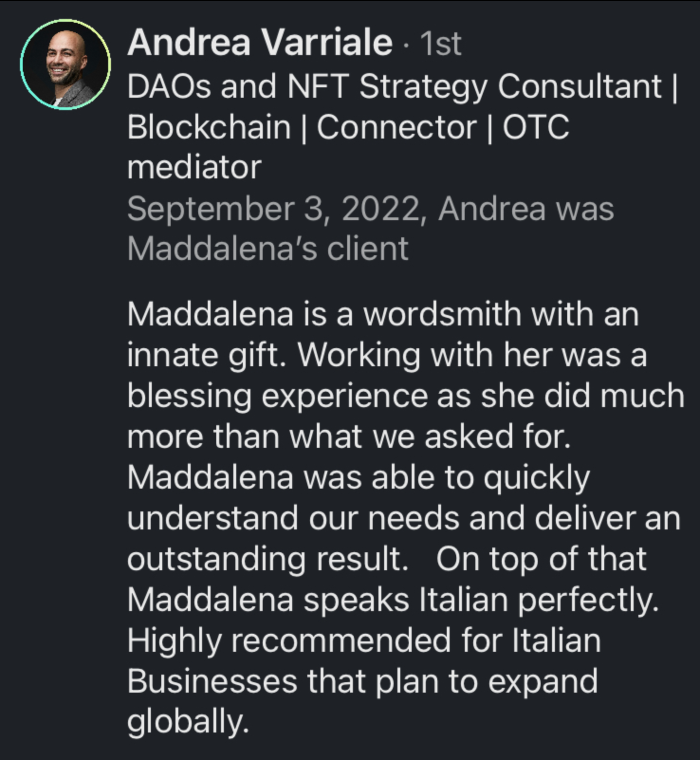This screenshot has width=700, height=760.
Task: Click the Maddalena was able to quickly line
Action: (x=358, y=477)
